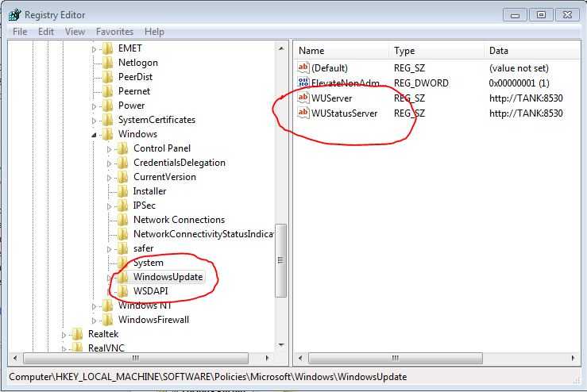Click the IPSec folder icon
This screenshot has height=392, width=587.
pyautogui.click(x=123, y=206)
